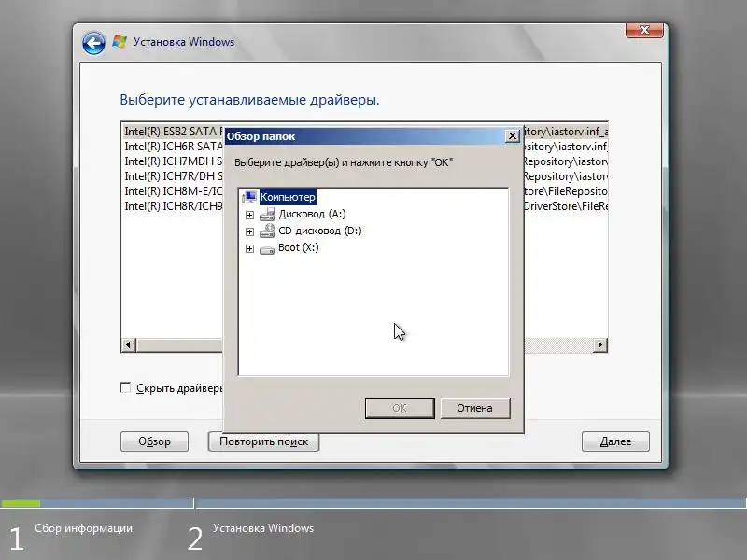The image size is (747, 560).
Task: Expand the Дисковод (A:) tree node
Action: tap(249, 215)
